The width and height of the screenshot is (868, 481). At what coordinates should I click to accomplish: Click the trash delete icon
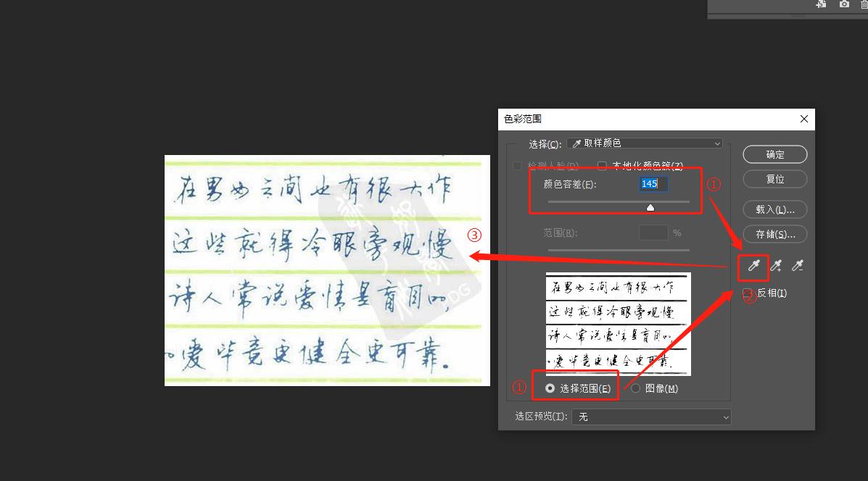click(863, 4)
